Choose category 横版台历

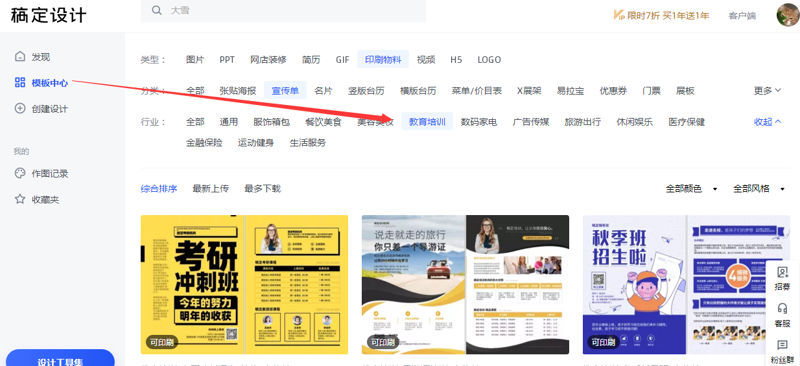418,91
